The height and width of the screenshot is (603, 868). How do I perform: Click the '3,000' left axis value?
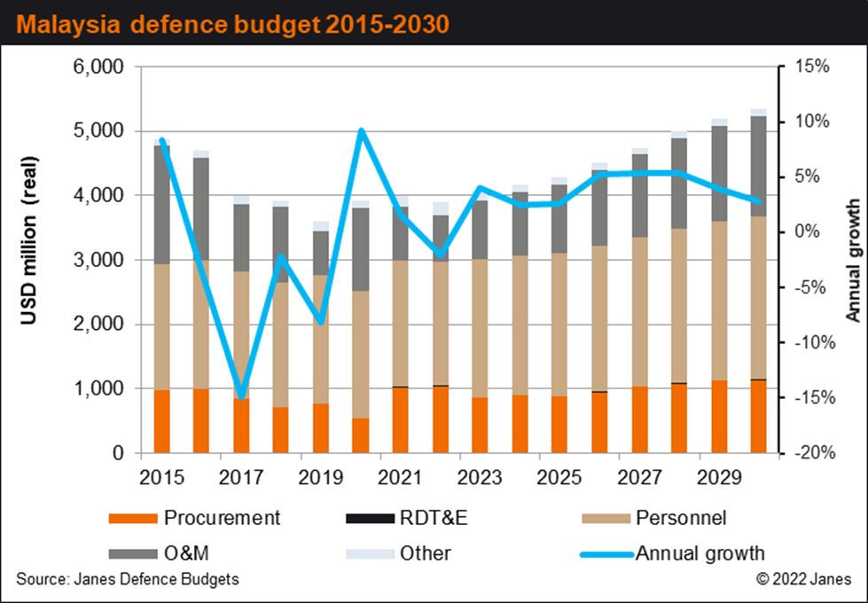pos(98,260)
